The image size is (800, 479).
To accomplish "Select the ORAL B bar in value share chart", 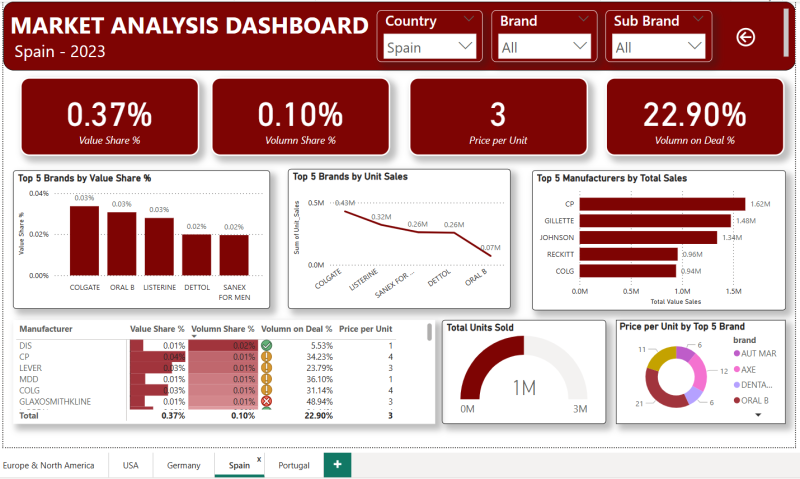I will pyautogui.click(x=122, y=244).
